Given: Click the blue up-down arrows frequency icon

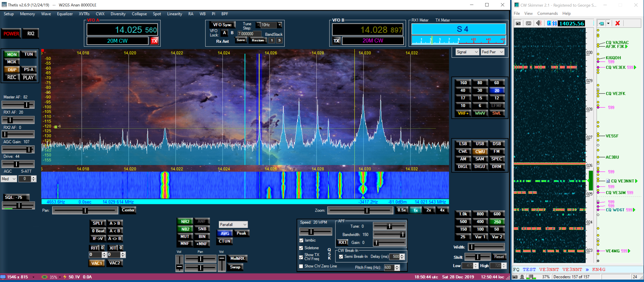Looking at the screenshot, I should (554, 23).
